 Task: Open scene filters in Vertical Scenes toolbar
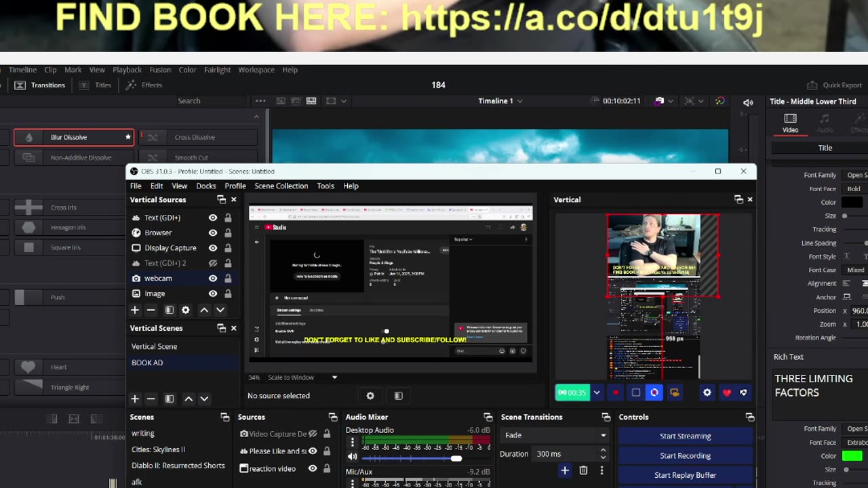[x=169, y=399]
